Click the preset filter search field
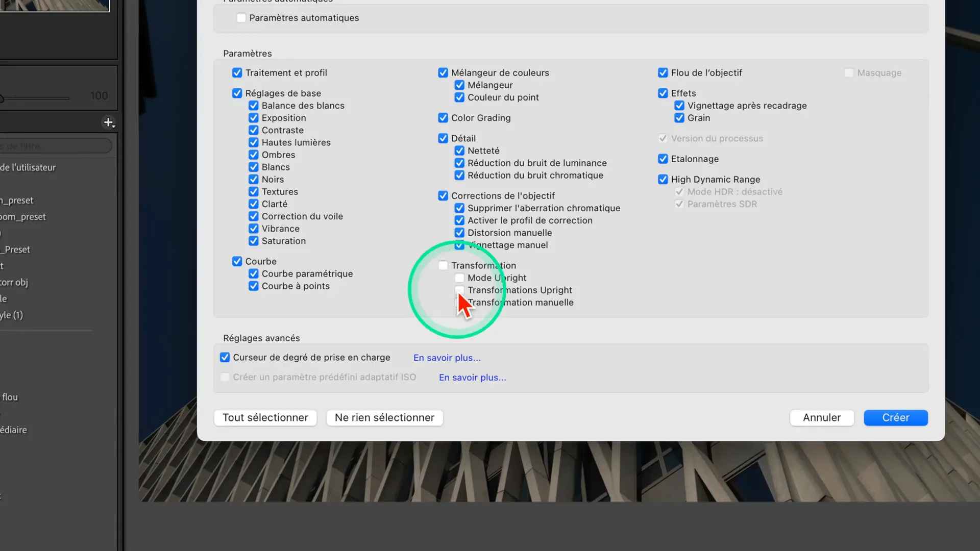 click(x=56, y=146)
